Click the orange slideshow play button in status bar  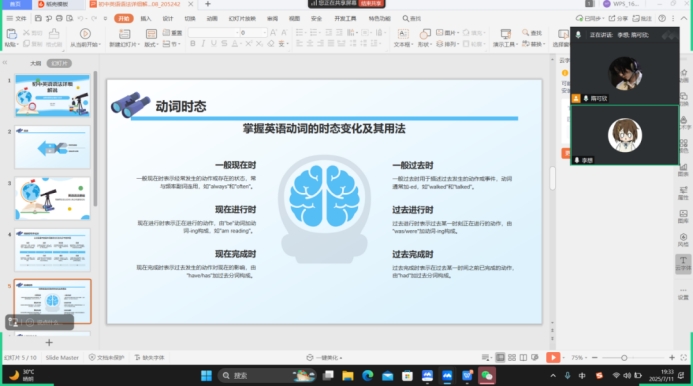pyautogui.click(x=553, y=357)
